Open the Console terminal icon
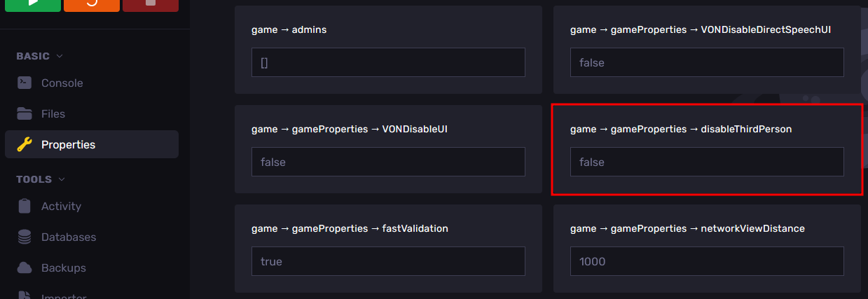 point(25,83)
